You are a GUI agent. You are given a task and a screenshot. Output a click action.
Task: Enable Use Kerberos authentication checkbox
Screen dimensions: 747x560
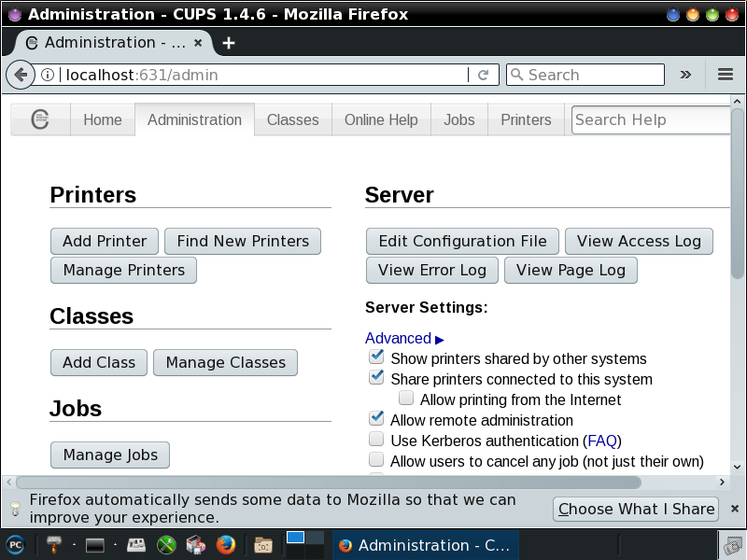tap(376, 440)
